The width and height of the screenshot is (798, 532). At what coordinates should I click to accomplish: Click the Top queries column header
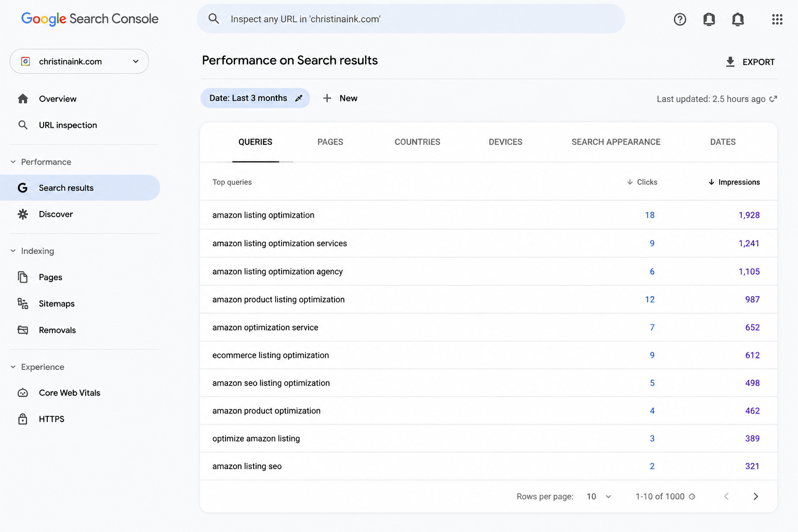232,182
